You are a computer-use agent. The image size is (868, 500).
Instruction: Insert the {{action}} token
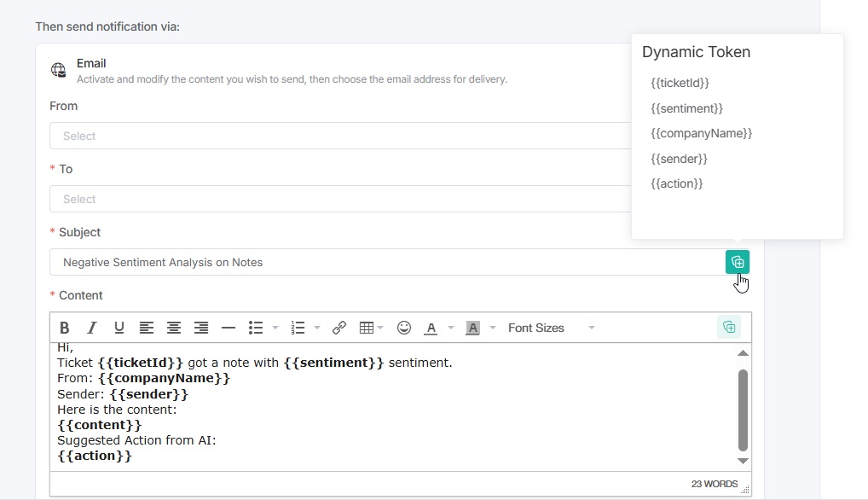676,183
